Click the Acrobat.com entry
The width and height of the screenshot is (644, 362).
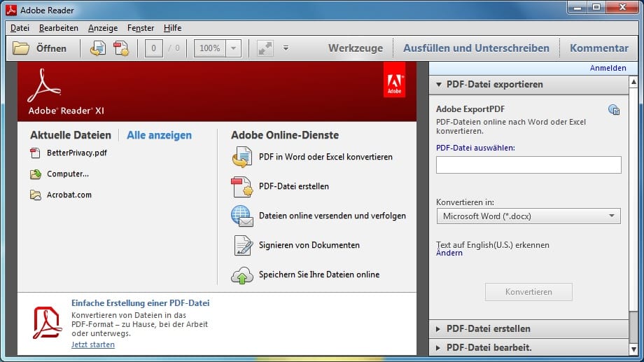69,195
